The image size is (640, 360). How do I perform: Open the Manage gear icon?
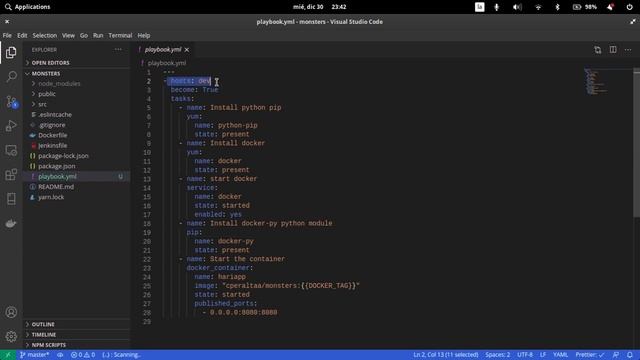[11, 336]
